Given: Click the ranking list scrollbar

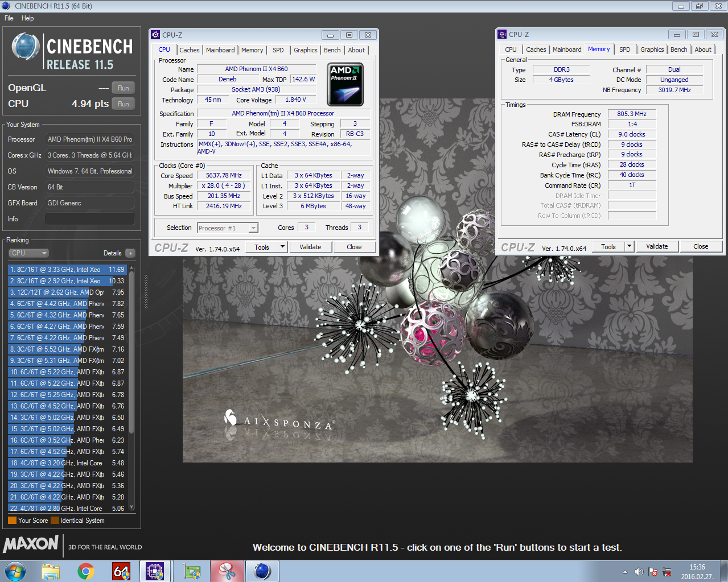Looking at the screenshot, I should pyautogui.click(x=132, y=353).
